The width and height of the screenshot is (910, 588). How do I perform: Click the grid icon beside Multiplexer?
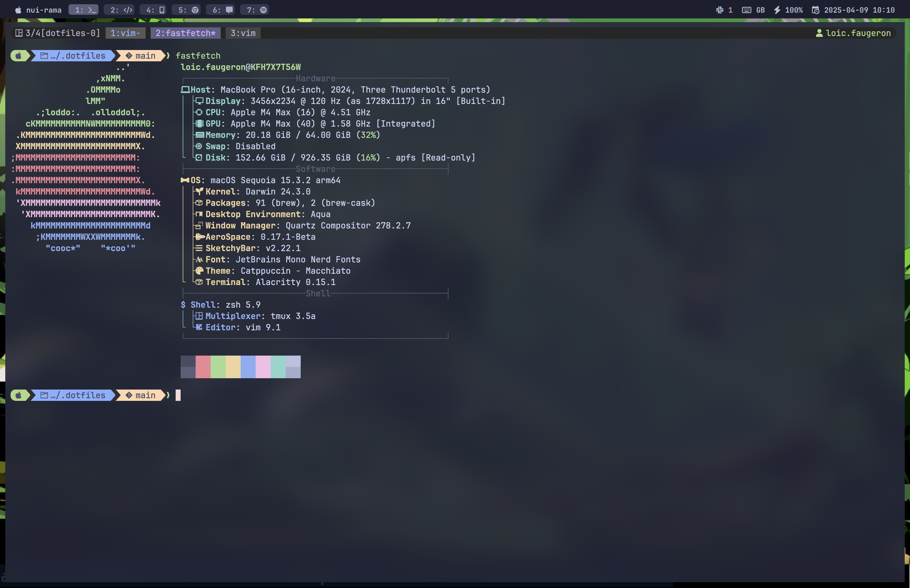pyautogui.click(x=199, y=316)
